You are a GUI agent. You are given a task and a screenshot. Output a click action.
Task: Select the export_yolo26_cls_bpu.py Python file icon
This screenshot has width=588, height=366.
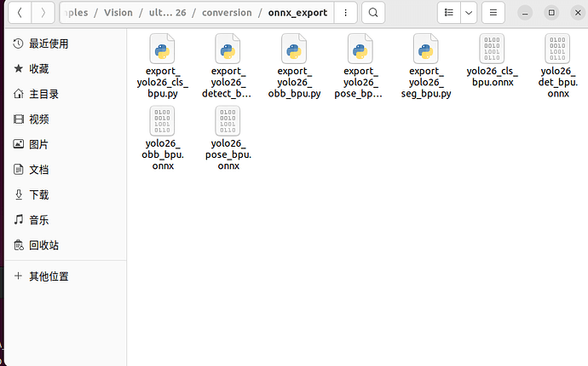click(x=163, y=49)
